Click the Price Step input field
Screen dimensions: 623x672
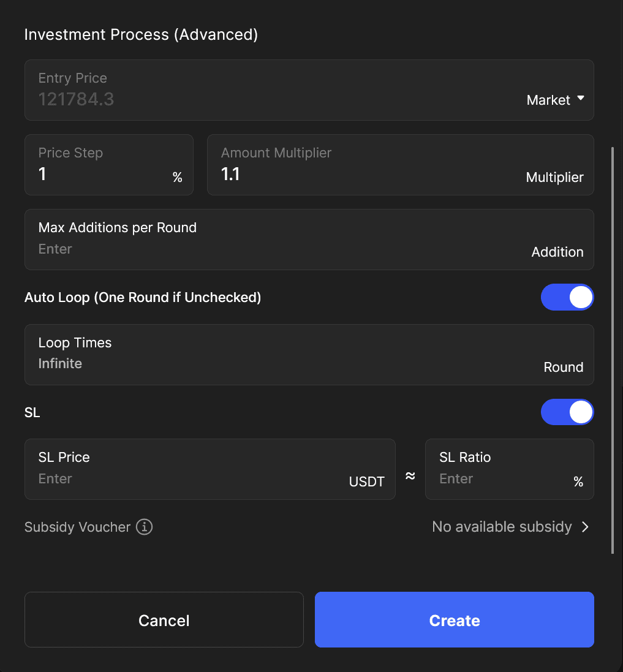(101, 175)
